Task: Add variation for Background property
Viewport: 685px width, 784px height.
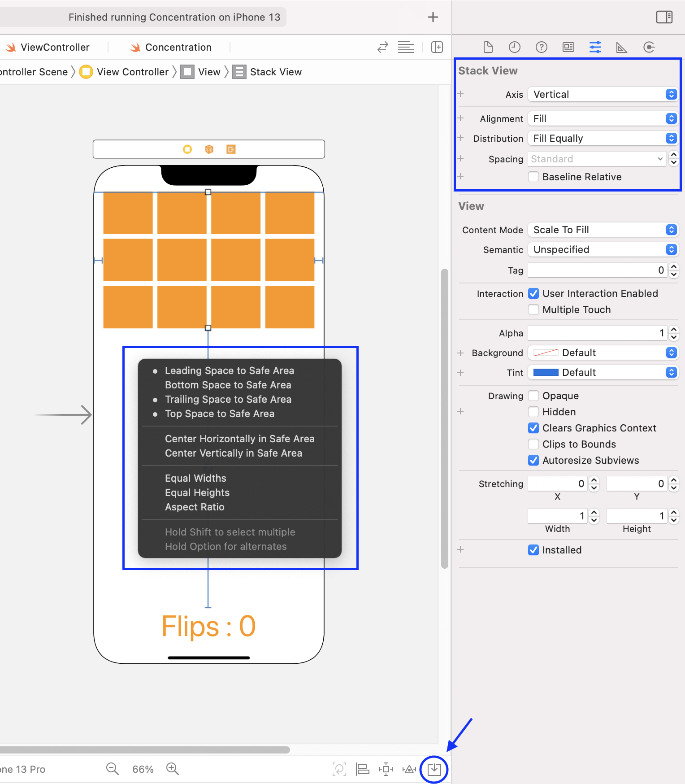Action: pos(460,353)
